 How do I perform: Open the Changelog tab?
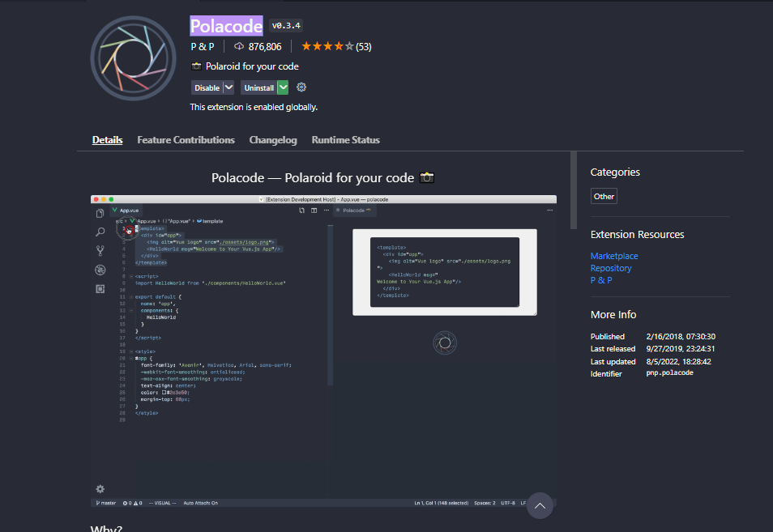pyautogui.click(x=273, y=140)
